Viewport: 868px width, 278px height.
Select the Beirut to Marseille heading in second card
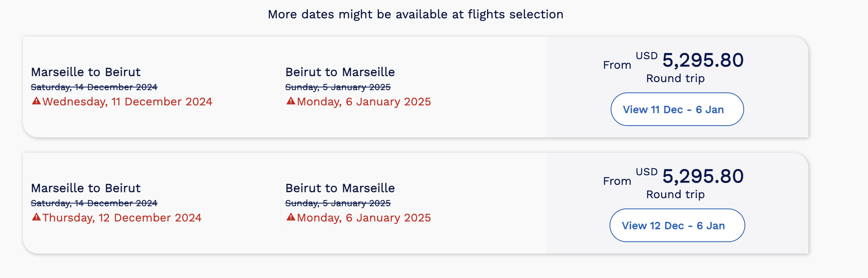click(x=340, y=188)
